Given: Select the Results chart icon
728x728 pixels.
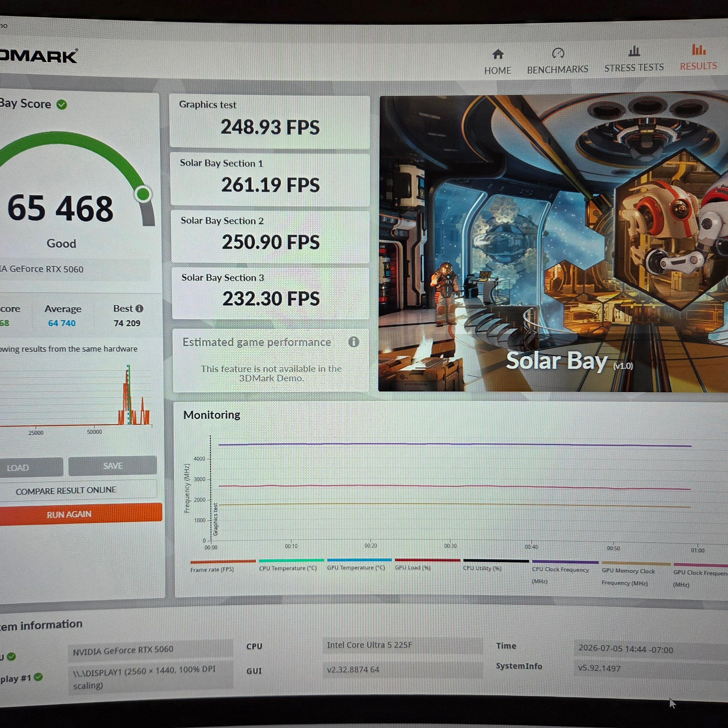Looking at the screenshot, I should coord(698,49).
